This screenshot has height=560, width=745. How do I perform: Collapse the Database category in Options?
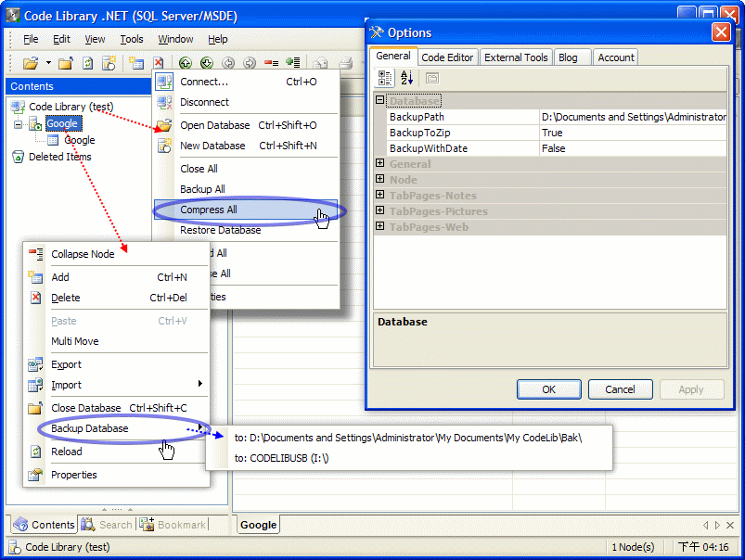tap(379, 100)
